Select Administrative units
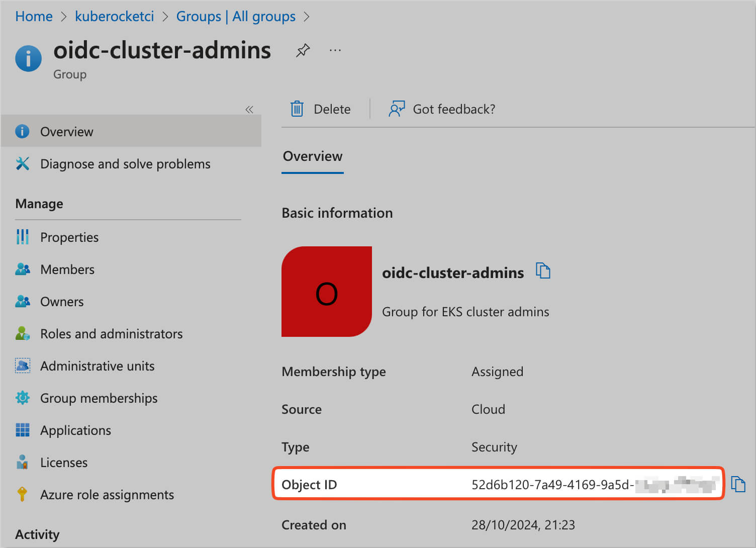 (x=97, y=366)
